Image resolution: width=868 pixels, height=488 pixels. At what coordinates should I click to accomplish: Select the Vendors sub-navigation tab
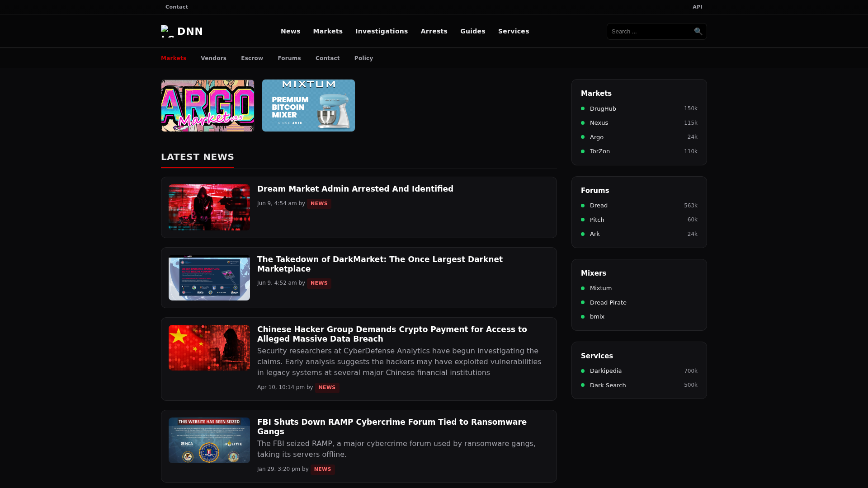click(213, 58)
